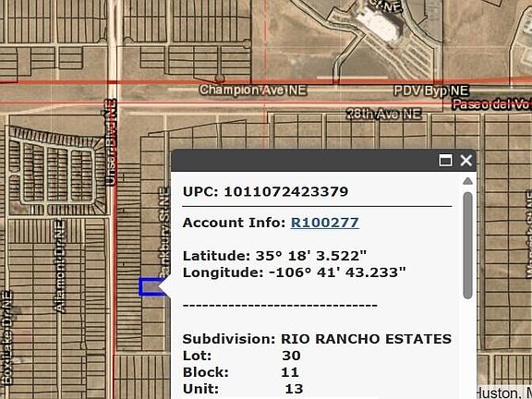Click the UPC number 1011072423379
Image resolution: width=532 pixels, height=399 pixels.
pos(286,191)
